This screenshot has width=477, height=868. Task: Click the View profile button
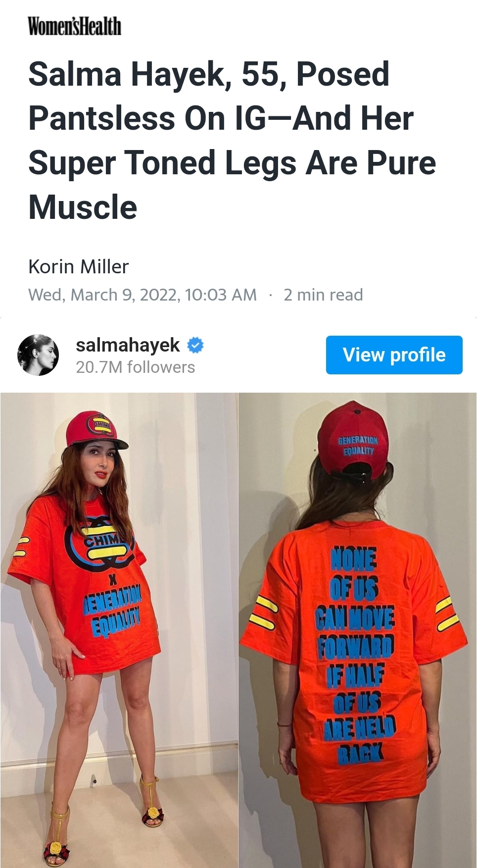394,355
